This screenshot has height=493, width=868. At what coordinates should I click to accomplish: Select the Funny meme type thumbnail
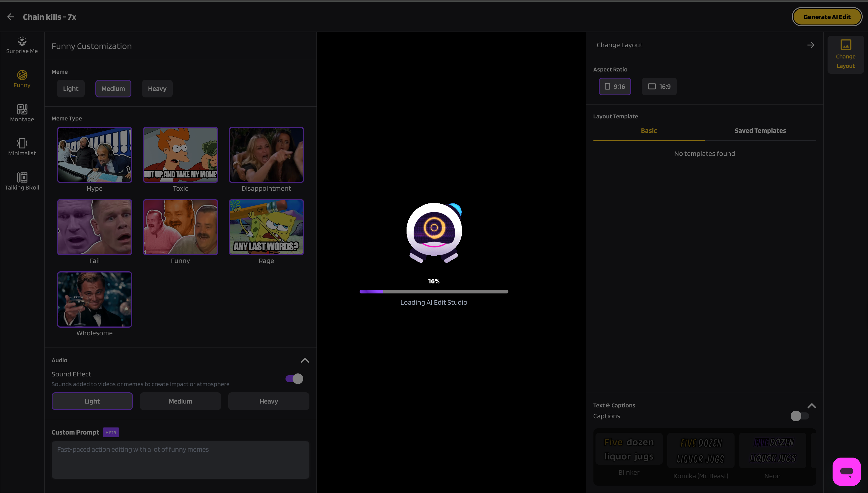180,227
